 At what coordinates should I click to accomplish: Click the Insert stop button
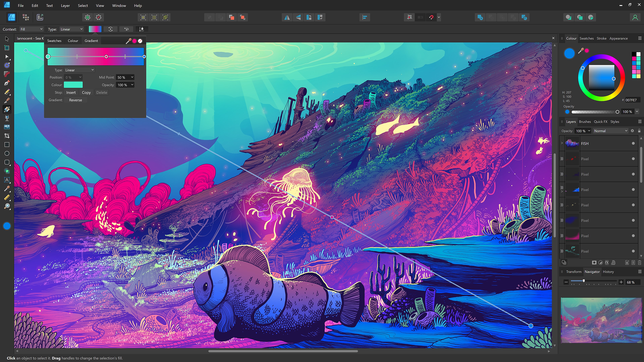(x=71, y=93)
